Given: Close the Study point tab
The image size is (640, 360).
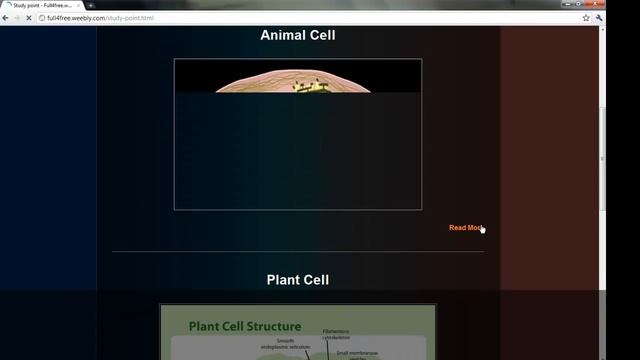Looking at the screenshot, I should pyautogui.click(x=78, y=5).
